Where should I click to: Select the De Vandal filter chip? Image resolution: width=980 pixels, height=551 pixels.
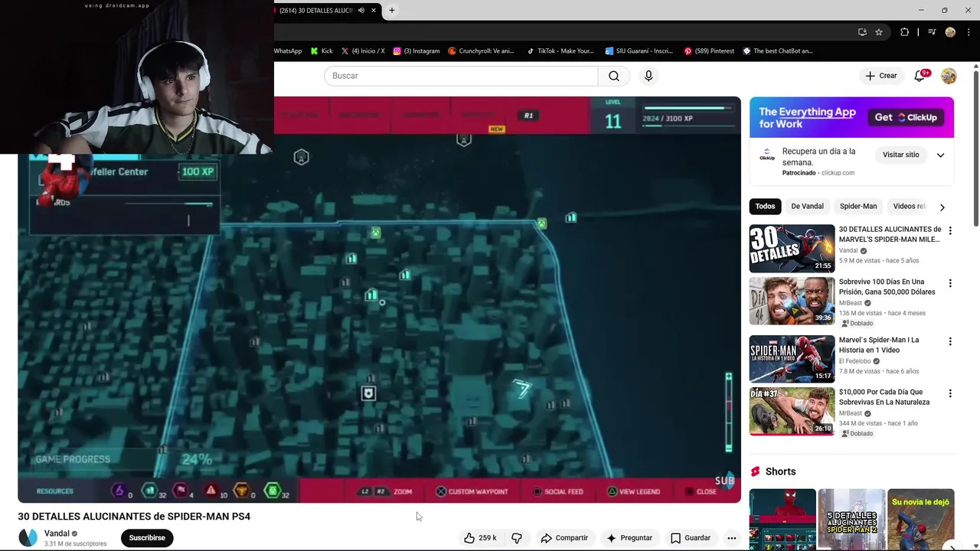(807, 207)
